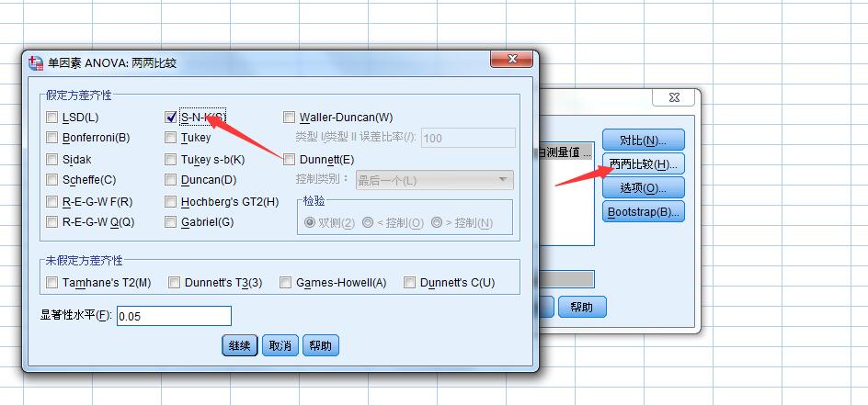Enable the Scheffe(C) test
This screenshot has width=868, height=405.
point(52,180)
